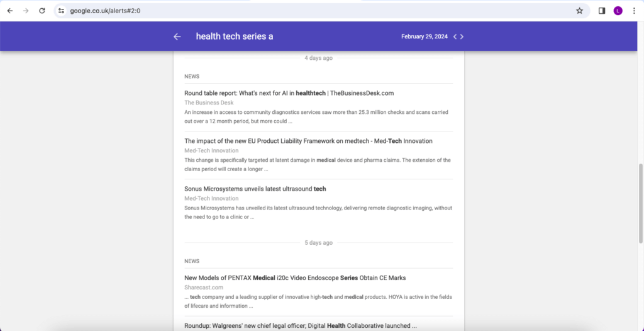The height and width of the screenshot is (331, 644).
Task: Open the AI in healthtech round table article
Action: point(289,93)
